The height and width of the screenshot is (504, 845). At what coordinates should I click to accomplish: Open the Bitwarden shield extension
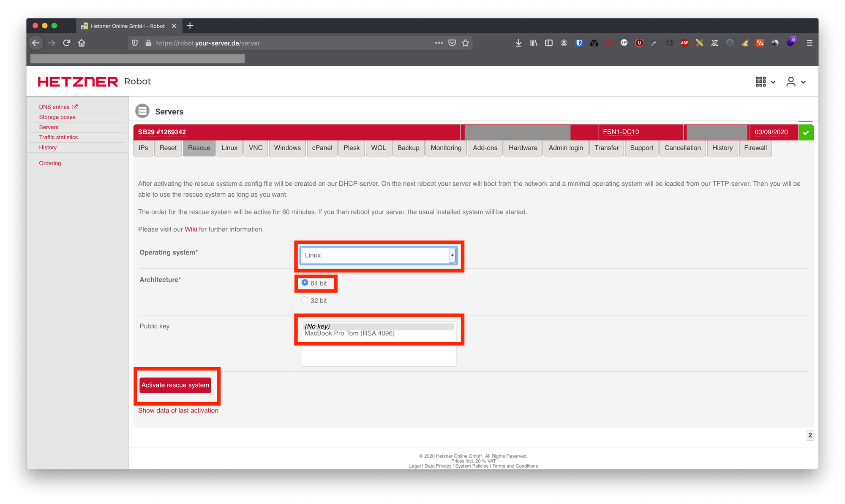tap(579, 43)
